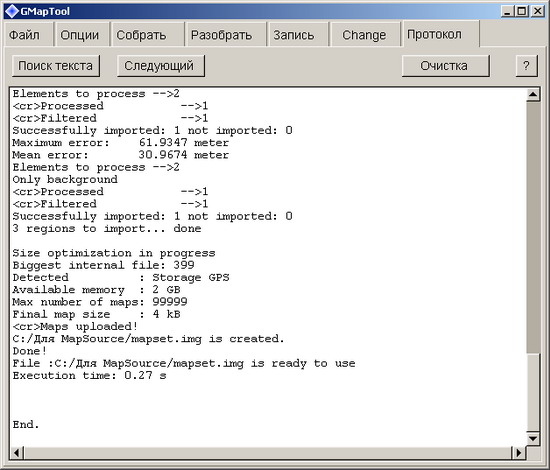Click the GMapTool title bar diamond icon
Screen dimensions: 550x470
pyautogui.click(x=12, y=11)
